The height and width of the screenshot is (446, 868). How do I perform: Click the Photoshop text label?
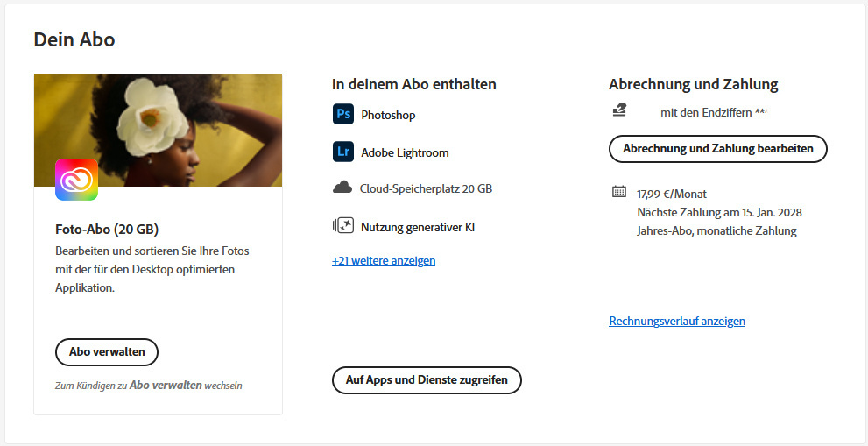pos(388,115)
